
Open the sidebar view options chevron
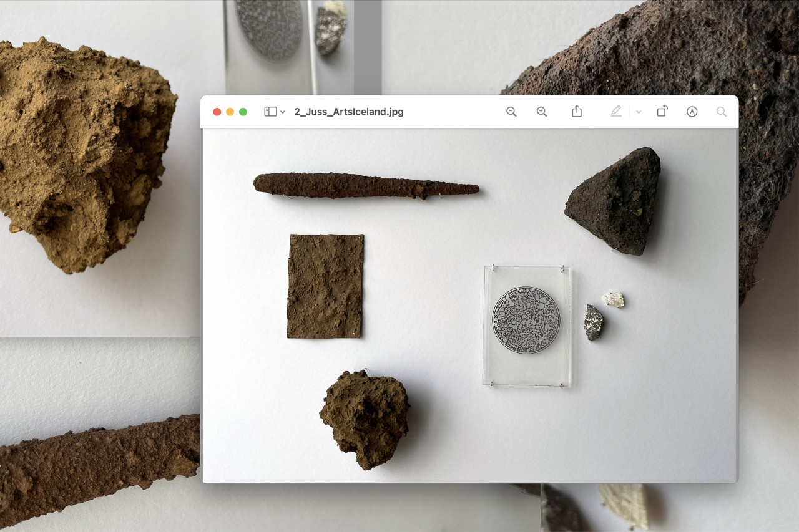point(283,112)
